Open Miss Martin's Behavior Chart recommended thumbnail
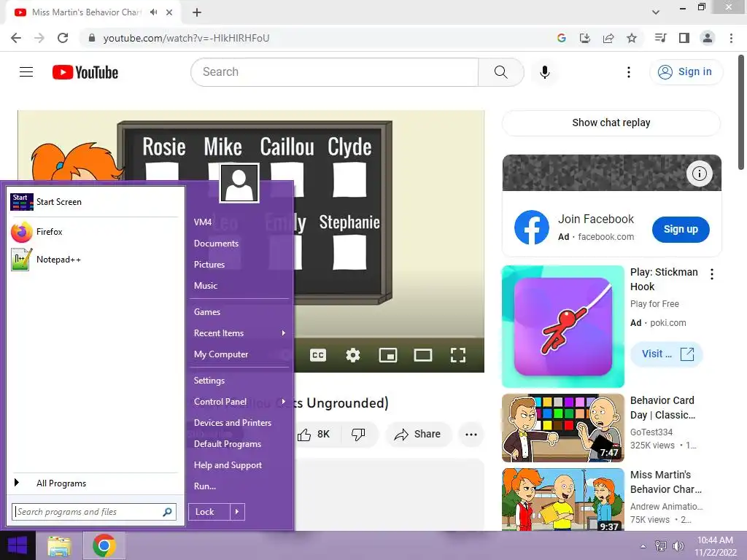The image size is (747, 560). pyautogui.click(x=563, y=499)
